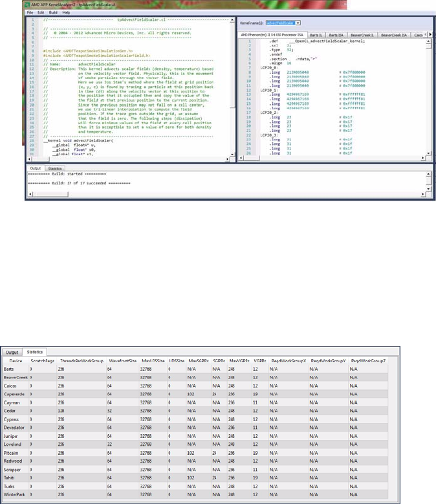
Task: Switch to the BeaverCreek ISA tab
Action: click(394, 35)
